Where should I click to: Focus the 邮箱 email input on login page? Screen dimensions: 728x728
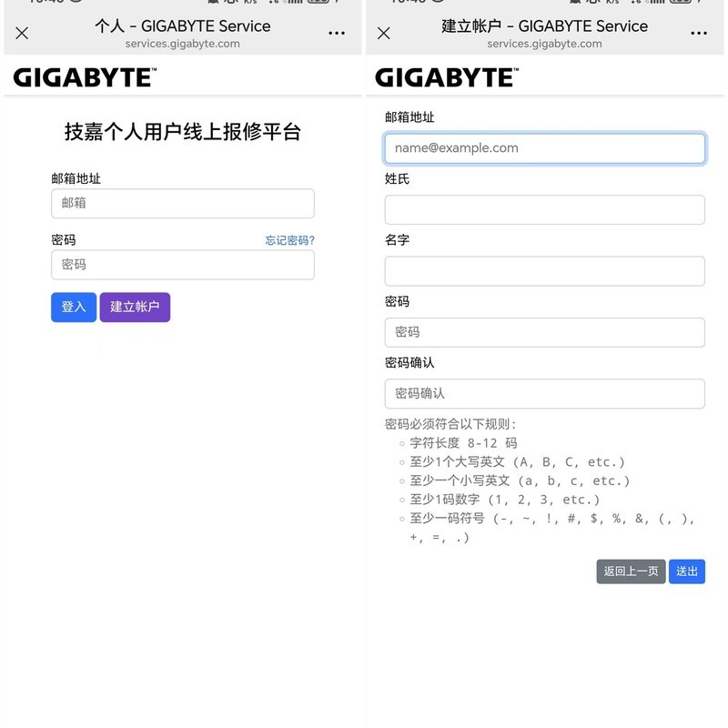182,203
